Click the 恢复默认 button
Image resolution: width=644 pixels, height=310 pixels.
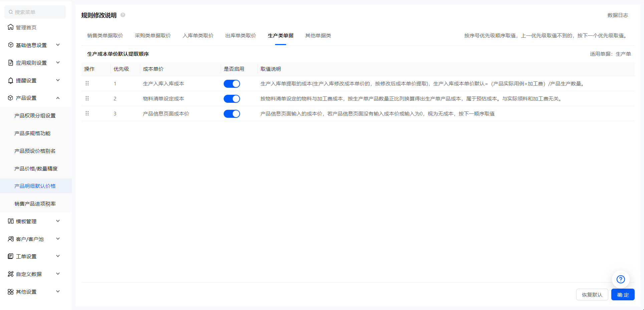click(592, 295)
